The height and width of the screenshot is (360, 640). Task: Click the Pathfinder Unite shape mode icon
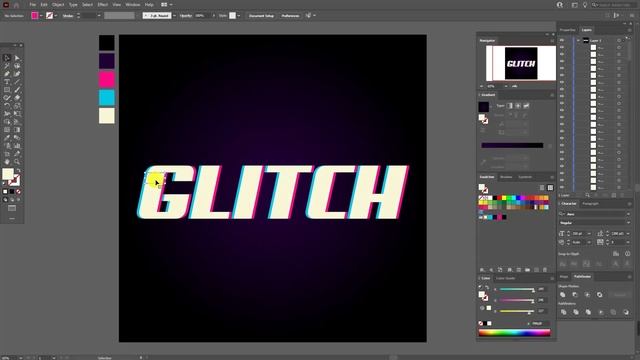[x=563, y=295]
